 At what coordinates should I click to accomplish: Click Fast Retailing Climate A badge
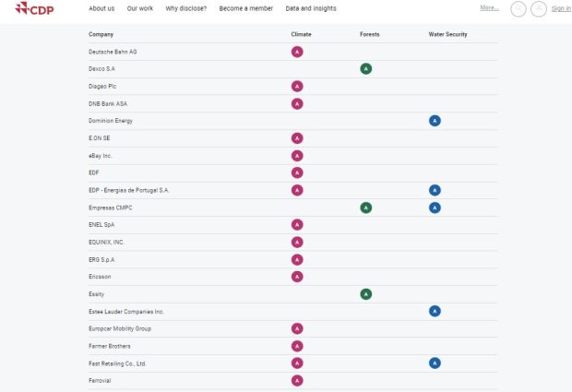[x=297, y=363]
